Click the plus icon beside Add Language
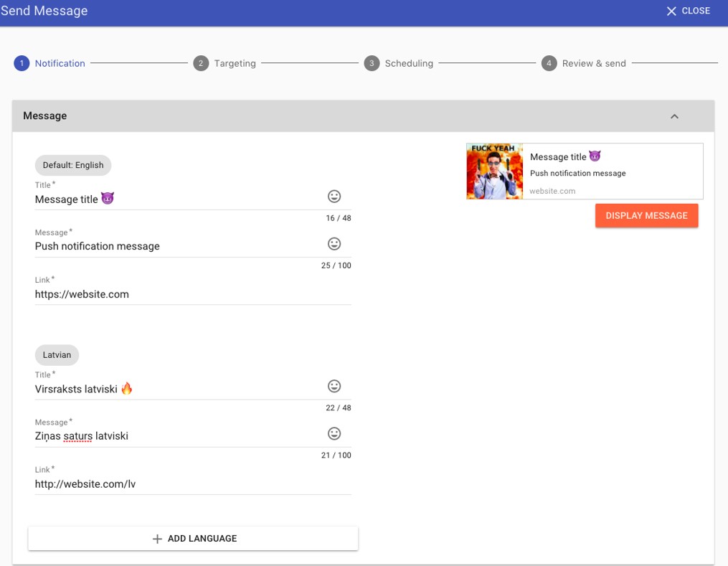This screenshot has height=566, width=728. coord(157,539)
